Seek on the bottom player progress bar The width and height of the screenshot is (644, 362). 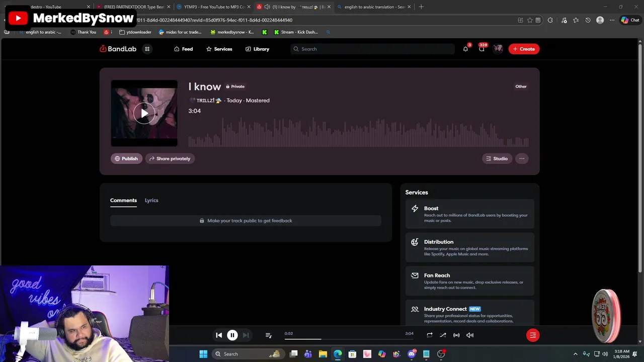coord(349,339)
